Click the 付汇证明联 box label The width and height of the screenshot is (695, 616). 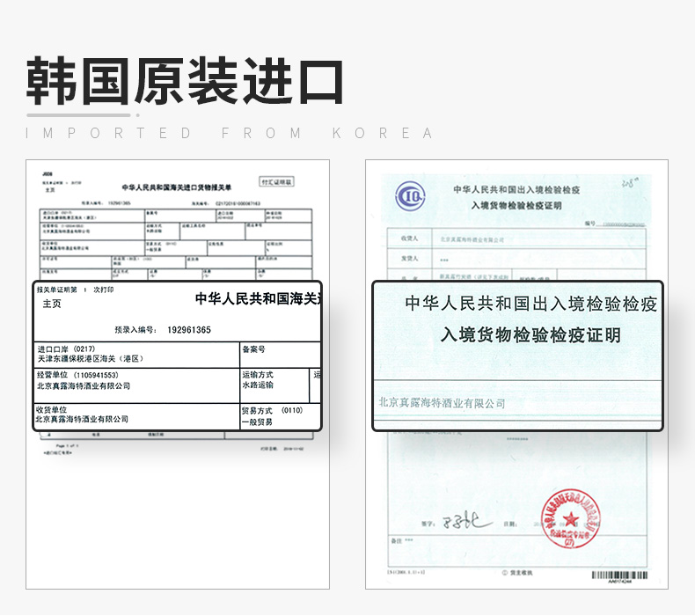[276, 182]
